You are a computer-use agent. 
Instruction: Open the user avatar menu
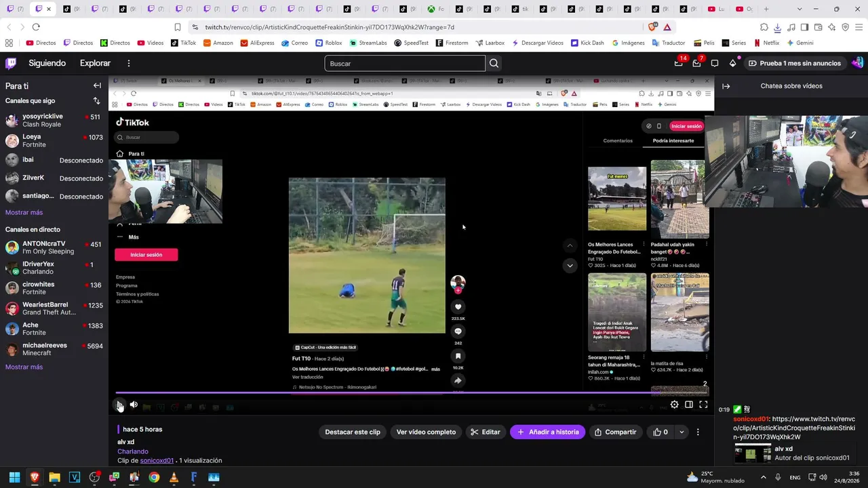coord(857,63)
